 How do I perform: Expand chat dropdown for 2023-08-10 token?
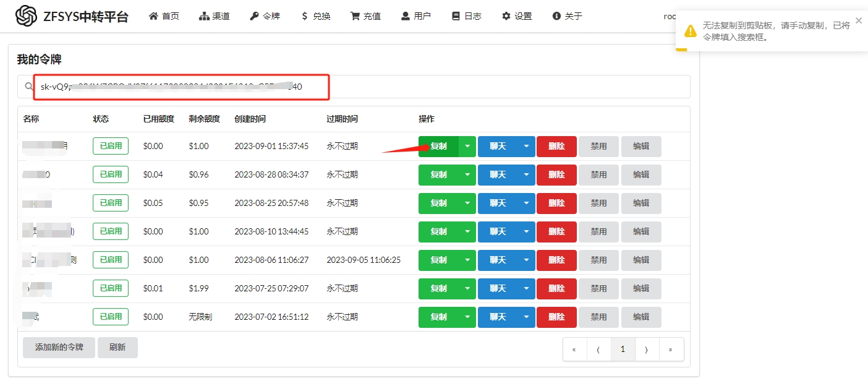pyautogui.click(x=527, y=232)
